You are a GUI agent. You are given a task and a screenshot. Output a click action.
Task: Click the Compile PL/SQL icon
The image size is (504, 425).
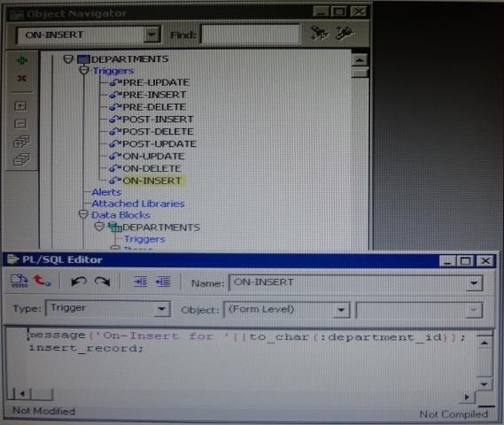click(x=19, y=281)
